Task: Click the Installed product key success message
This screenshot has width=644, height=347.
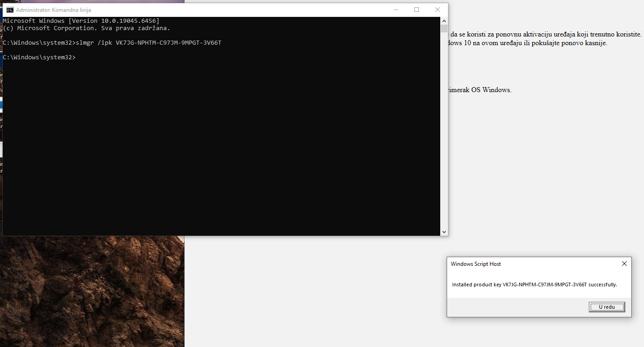Action: (x=535, y=285)
